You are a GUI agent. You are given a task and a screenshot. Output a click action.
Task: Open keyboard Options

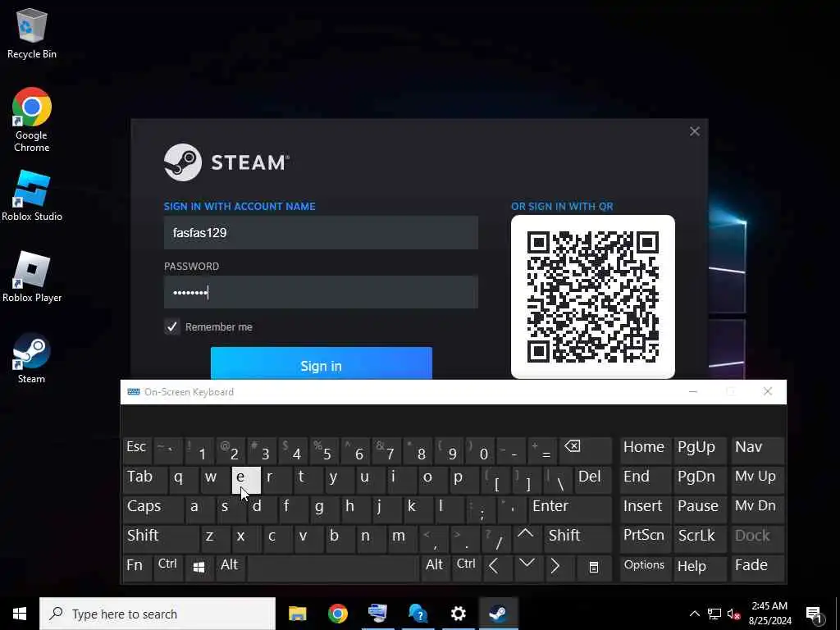click(645, 568)
